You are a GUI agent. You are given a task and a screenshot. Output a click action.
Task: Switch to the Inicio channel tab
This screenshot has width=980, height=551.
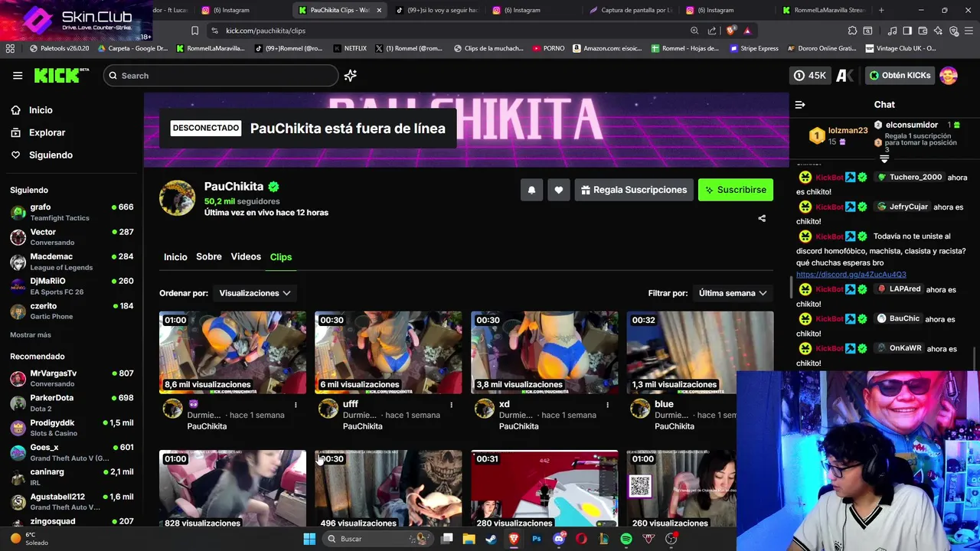point(175,257)
